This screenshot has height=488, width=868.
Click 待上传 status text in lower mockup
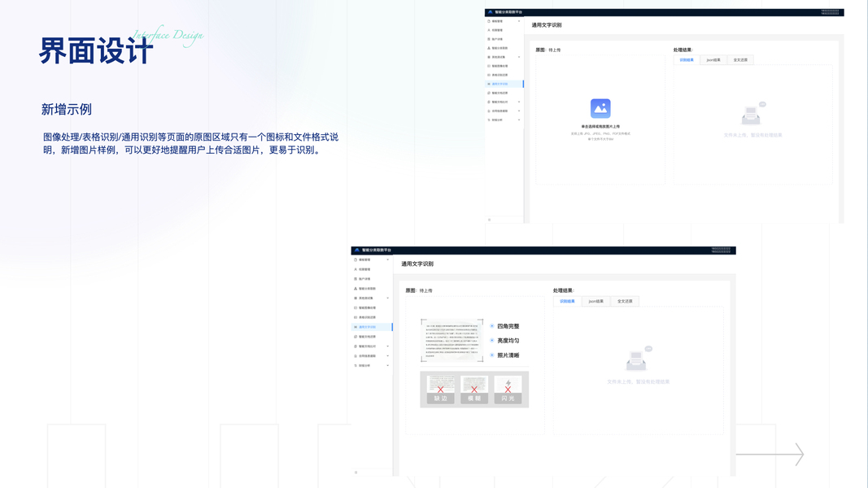(x=425, y=290)
